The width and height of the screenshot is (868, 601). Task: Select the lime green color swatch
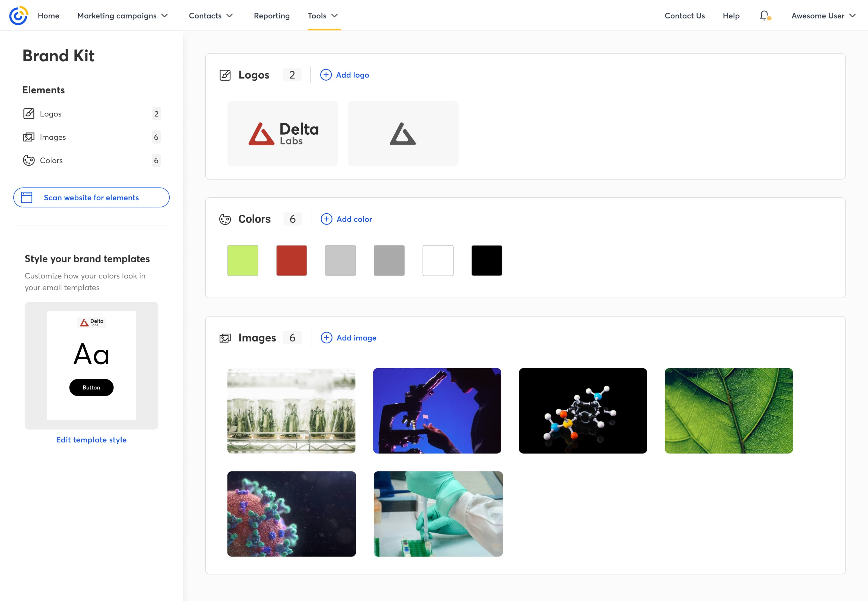point(243,261)
